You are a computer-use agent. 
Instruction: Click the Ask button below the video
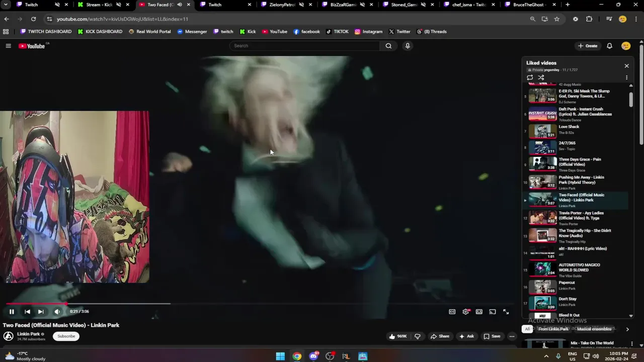(466, 336)
